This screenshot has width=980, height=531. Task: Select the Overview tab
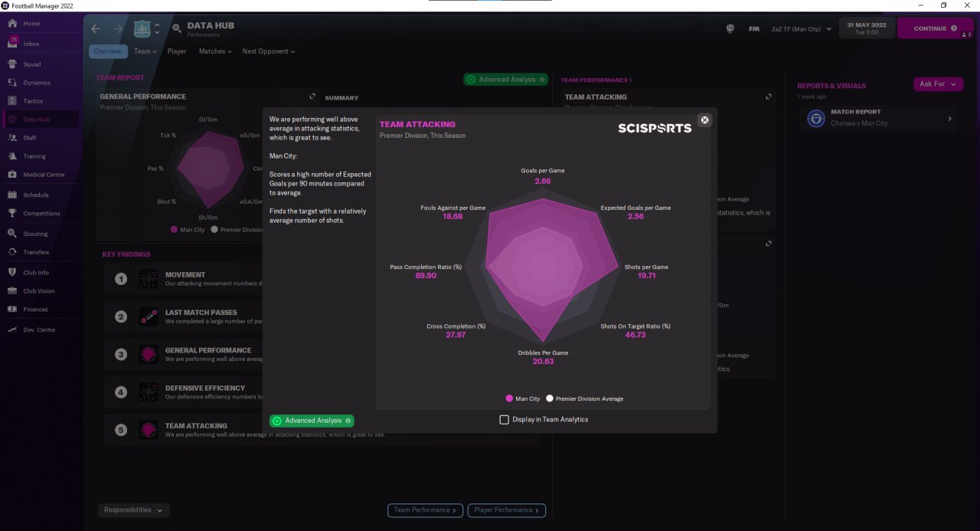(108, 51)
